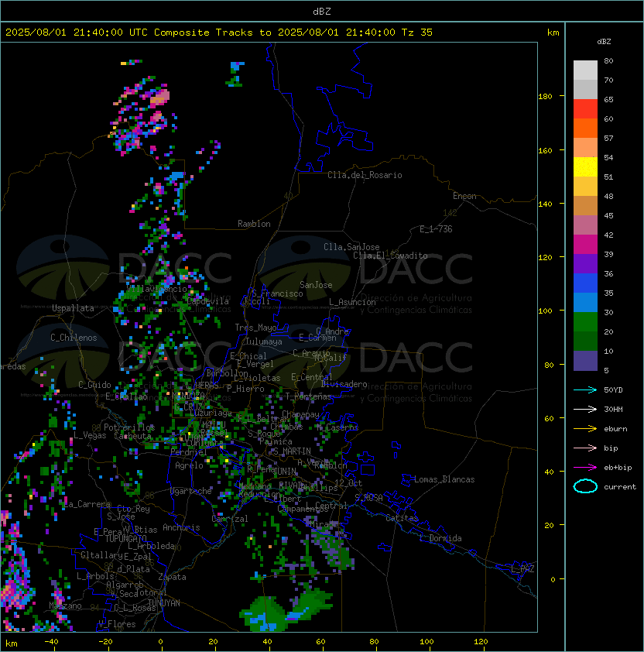Click the C_Guido map label
This screenshot has height=652, width=644.
(x=94, y=385)
